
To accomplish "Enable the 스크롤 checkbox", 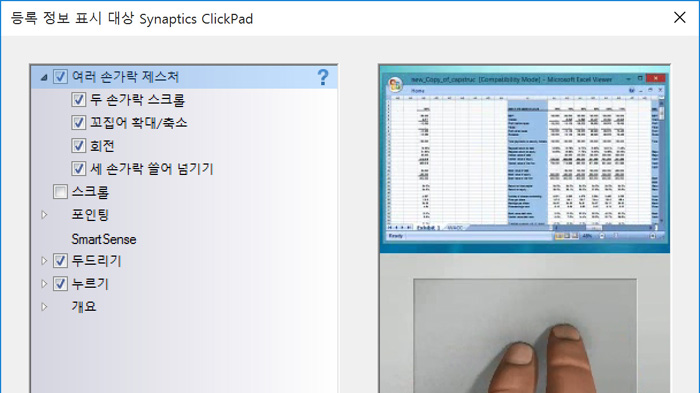I will [60, 192].
